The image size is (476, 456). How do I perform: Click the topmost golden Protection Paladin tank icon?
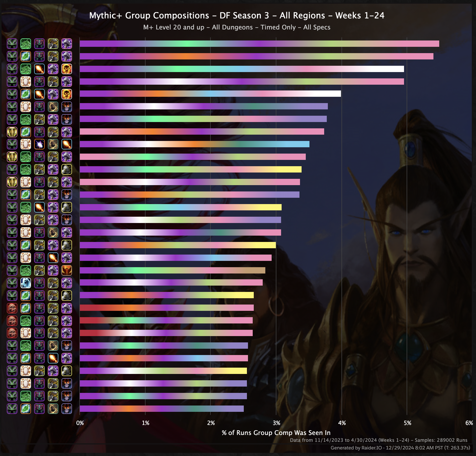[x=12, y=132]
